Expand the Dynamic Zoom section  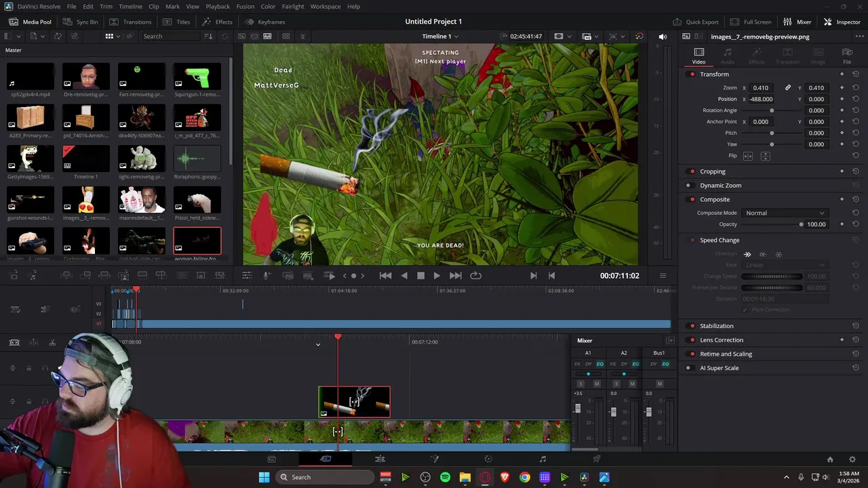coord(720,185)
